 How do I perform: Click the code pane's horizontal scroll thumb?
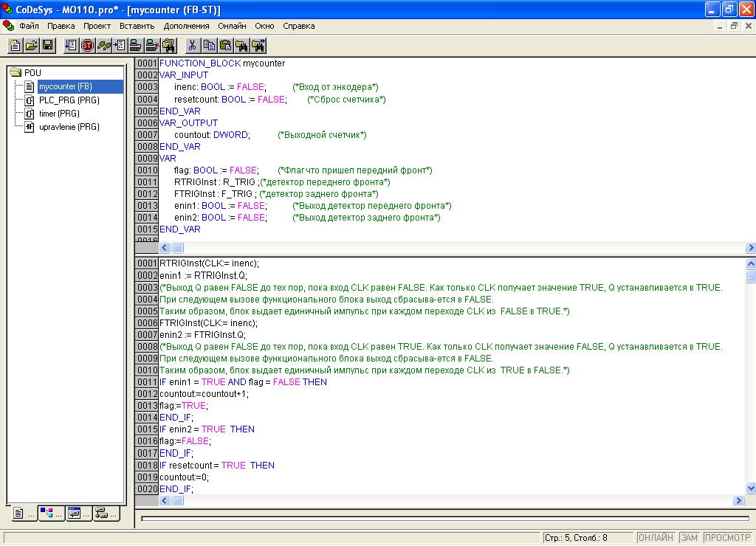(x=177, y=501)
